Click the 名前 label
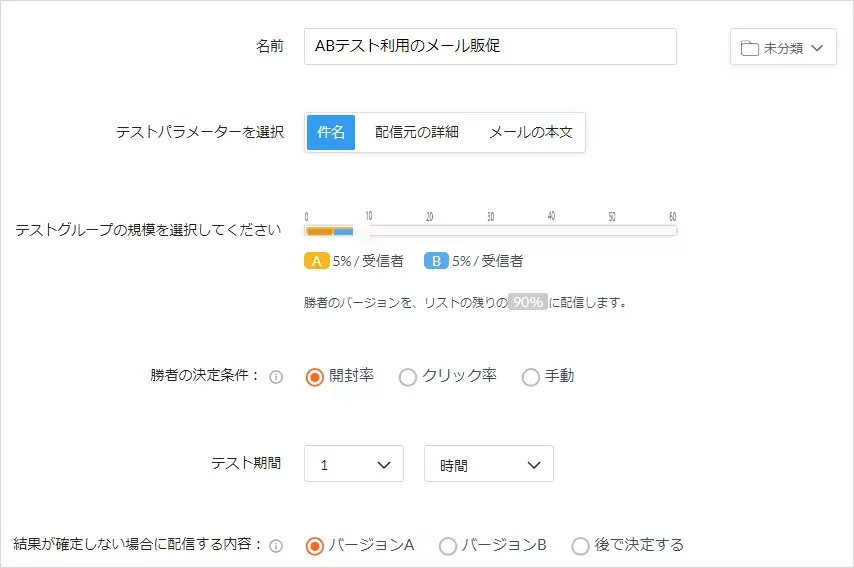 [270, 46]
